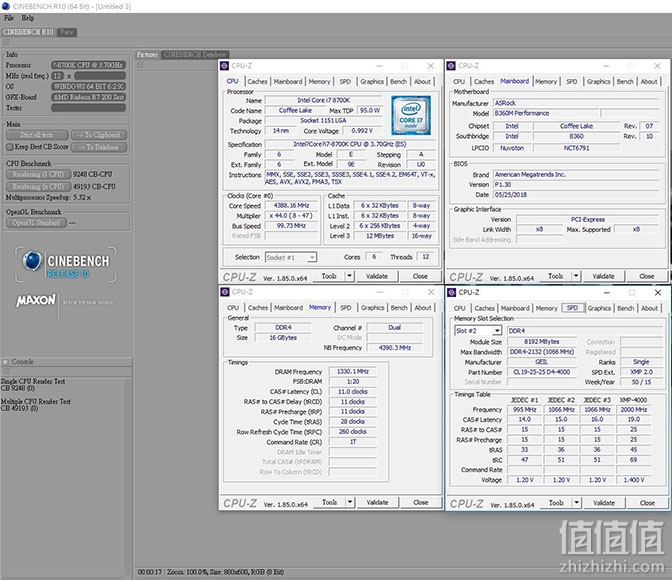Open Tools dropdown arrow in Mainboard window
The width and height of the screenshot is (672, 580).
pos(576,276)
